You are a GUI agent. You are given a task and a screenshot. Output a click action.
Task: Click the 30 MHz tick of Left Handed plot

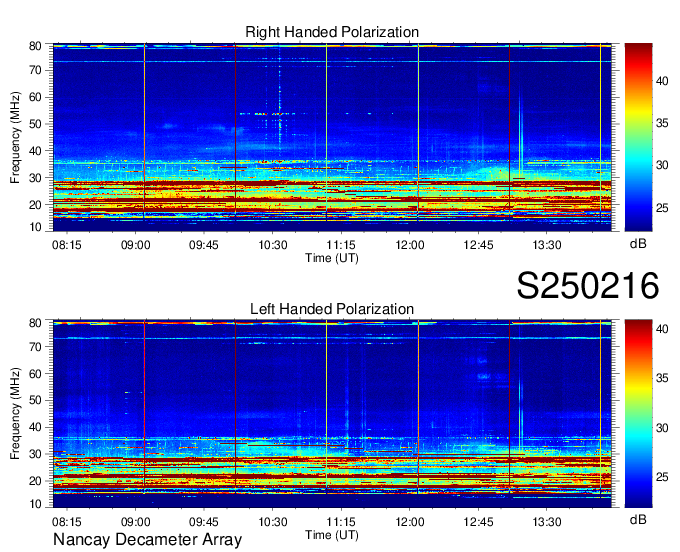point(35,454)
